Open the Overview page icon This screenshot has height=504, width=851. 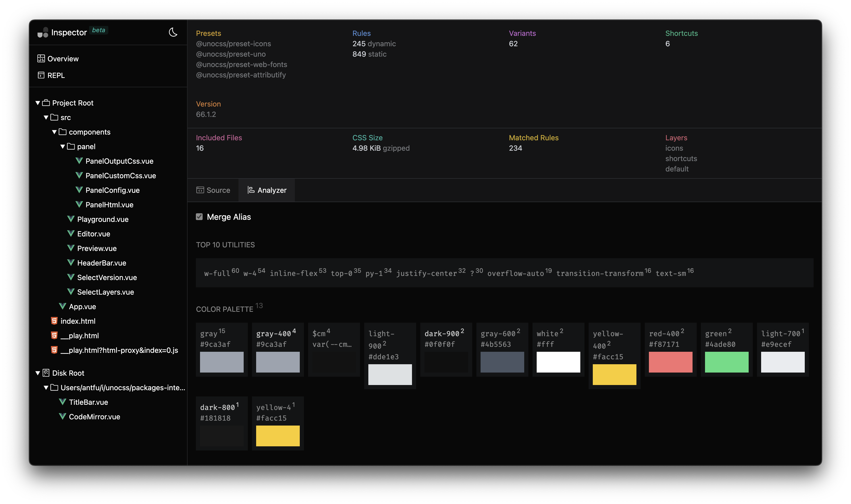(x=41, y=58)
